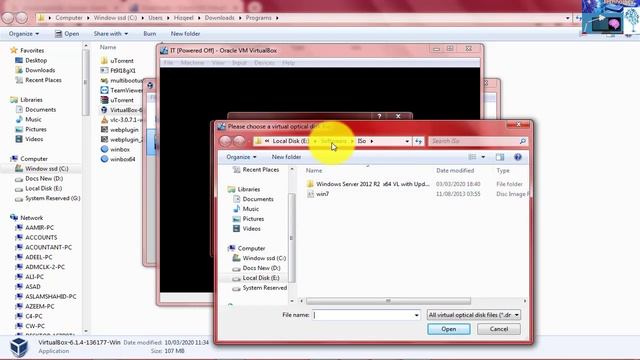Select Docs New (D:) in dialog navigation pane
The image size is (640, 360).
(257, 268)
